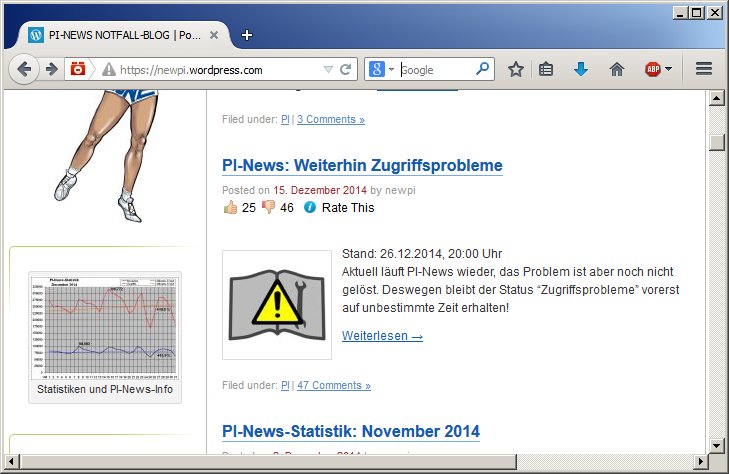Give the post a thumbs up
The image size is (729, 474).
pos(230,207)
